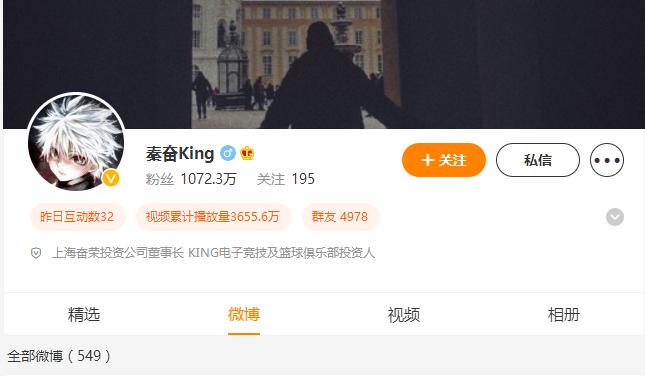
Task: Click the profile cover banner image
Action: coord(324,64)
